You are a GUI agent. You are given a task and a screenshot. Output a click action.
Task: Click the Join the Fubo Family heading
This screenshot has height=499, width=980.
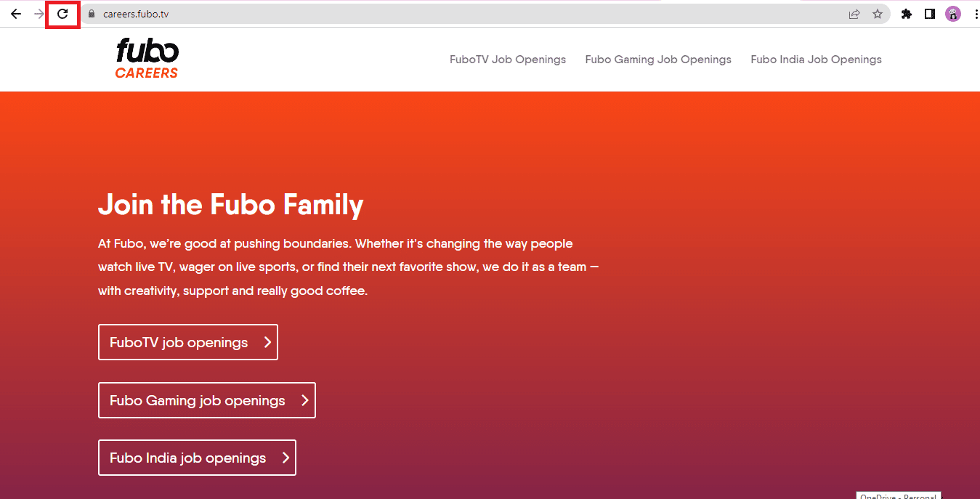coord(231,205)
